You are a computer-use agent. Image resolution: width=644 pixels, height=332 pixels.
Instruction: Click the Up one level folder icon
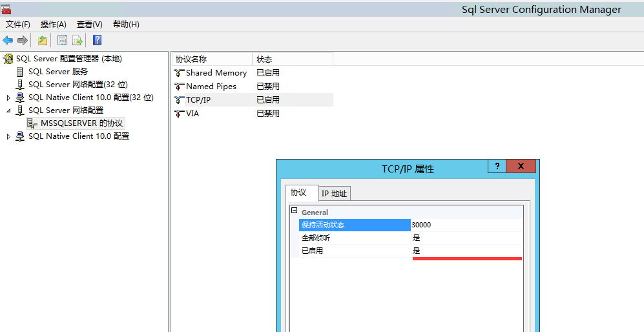[43, 41]
